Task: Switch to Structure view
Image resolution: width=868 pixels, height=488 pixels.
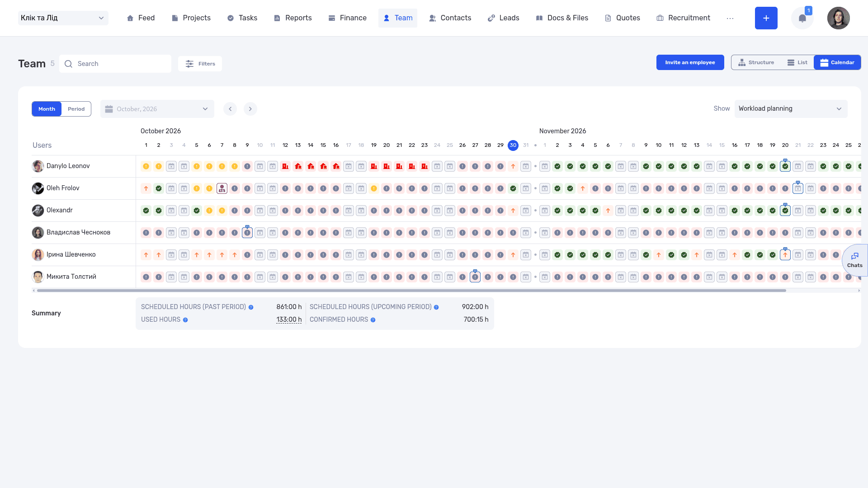Action: pyautogui.click(x=756, y=62)
